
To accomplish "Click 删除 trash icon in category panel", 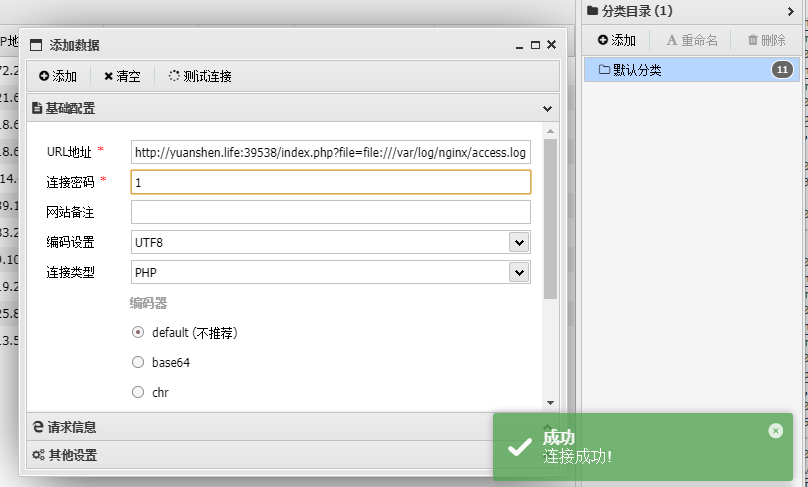I will pos(766,40).
